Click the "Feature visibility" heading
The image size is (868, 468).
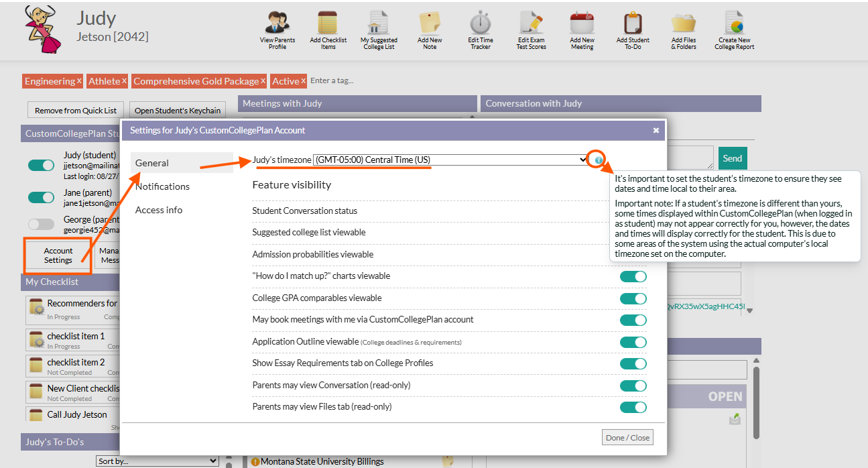292,184
